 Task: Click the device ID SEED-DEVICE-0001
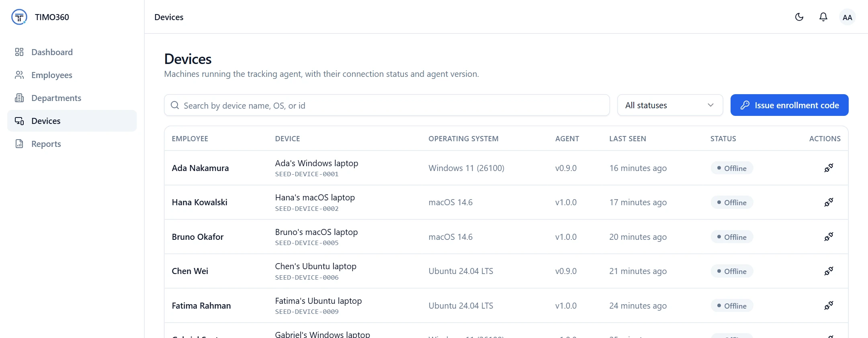pos(307,174)
